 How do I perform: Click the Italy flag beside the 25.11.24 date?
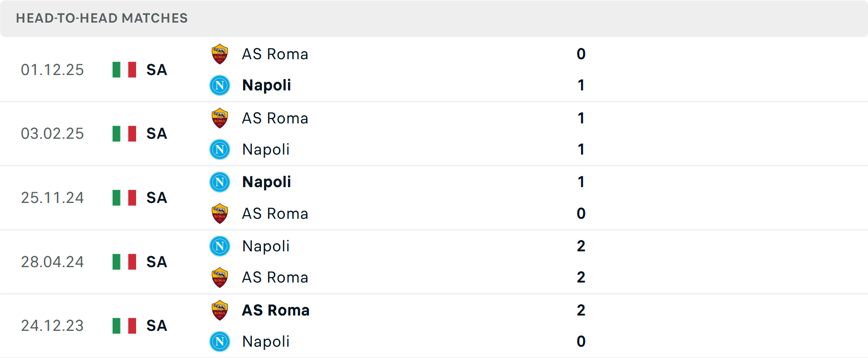click(x=124, y=198)
